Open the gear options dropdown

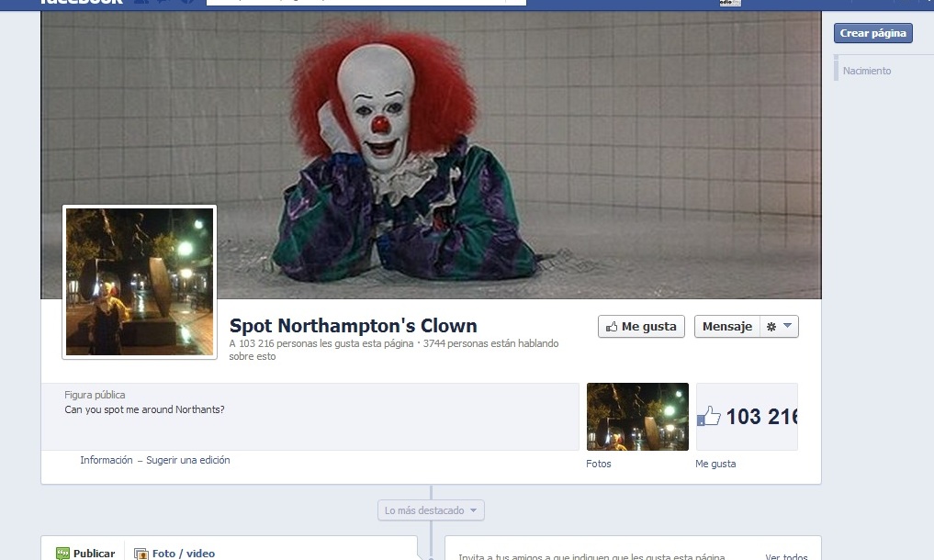click(779, 327)
